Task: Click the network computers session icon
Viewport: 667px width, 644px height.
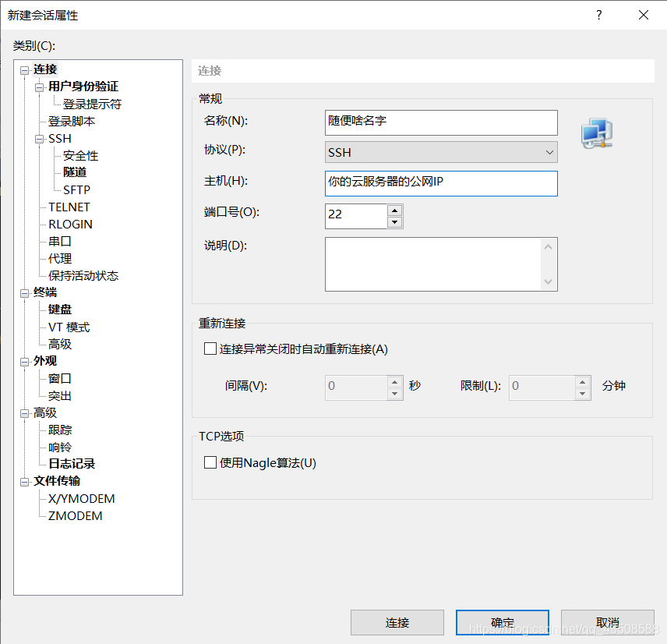Action: 597,133
